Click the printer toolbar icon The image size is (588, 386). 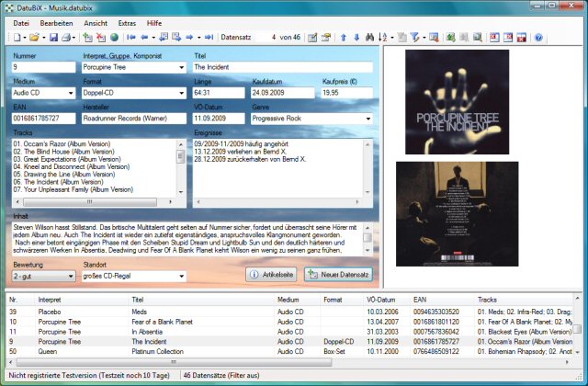[x=67, y=38]
